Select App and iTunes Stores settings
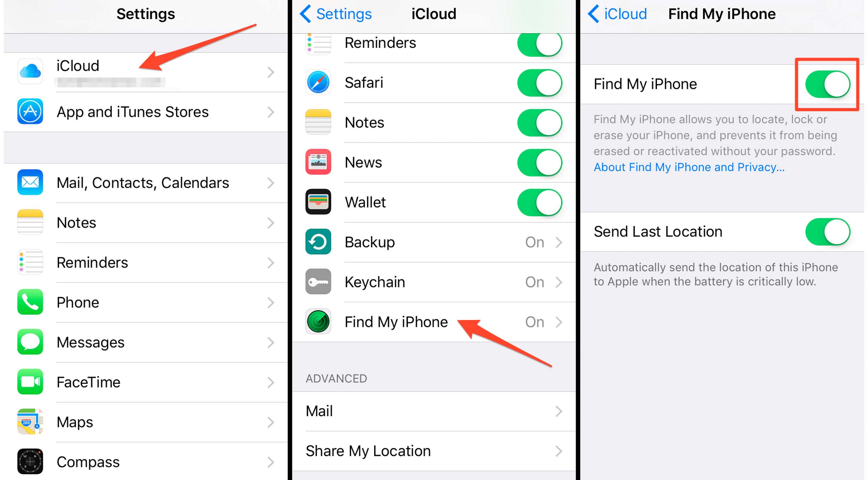Viewport: 868px width, 480px height. pyautogui.click(x=144, y=112)
